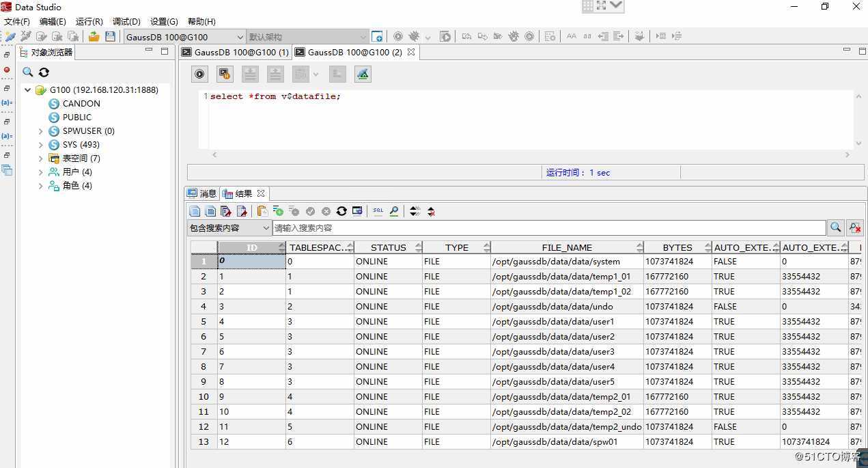Click the /opt/gaussdb/data/data/user3 cell
This screenshot has width=868, height=468.
coord(567,352)
